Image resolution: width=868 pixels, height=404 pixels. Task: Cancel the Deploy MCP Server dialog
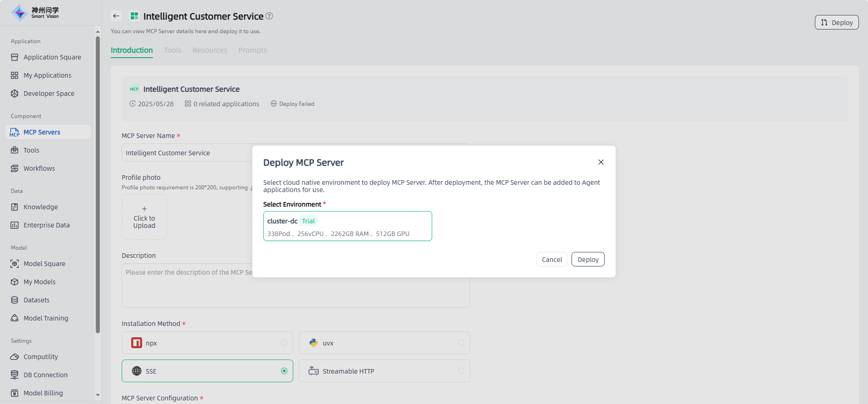coord(552,260)
